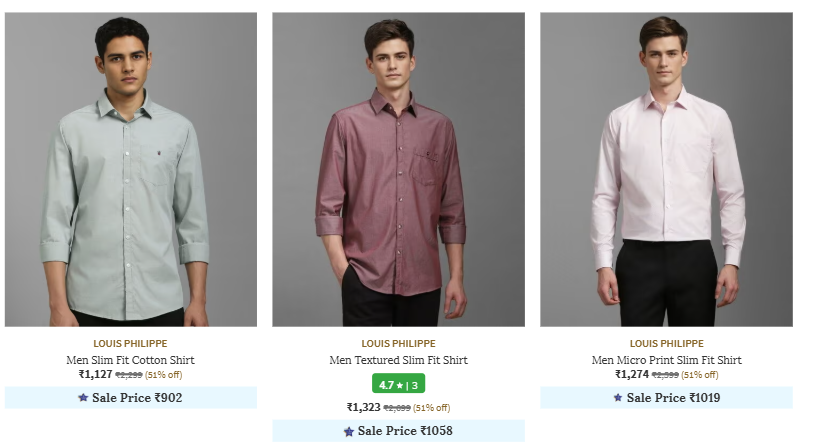The width and height of the screenshot is (832, 445).
Task: Click the star icon beside Sale Price ₹902
Action: 83,398
